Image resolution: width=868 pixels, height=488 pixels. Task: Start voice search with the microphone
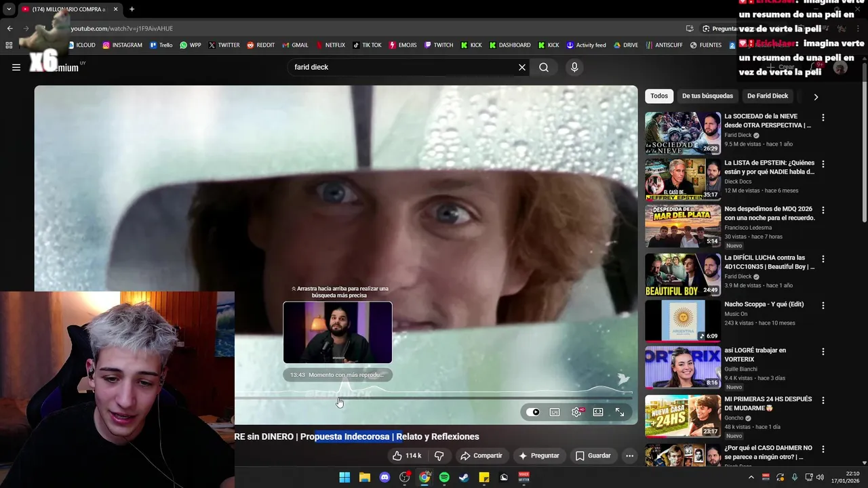coord(574,67)
